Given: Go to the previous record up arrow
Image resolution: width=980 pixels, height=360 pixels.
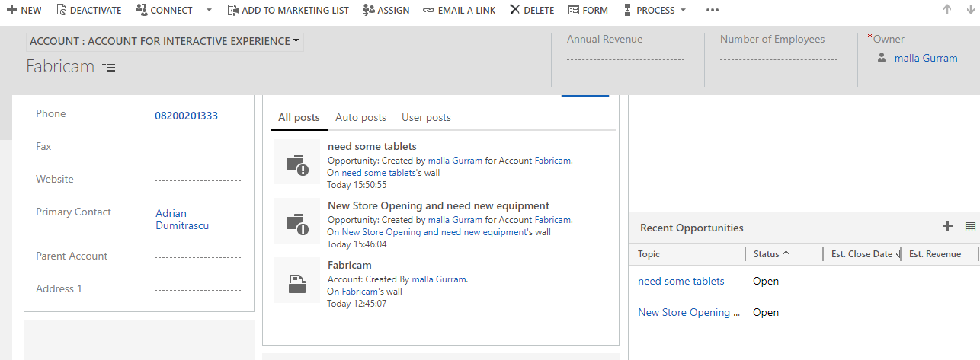Looking at the screenshot, I should [947, 10].
